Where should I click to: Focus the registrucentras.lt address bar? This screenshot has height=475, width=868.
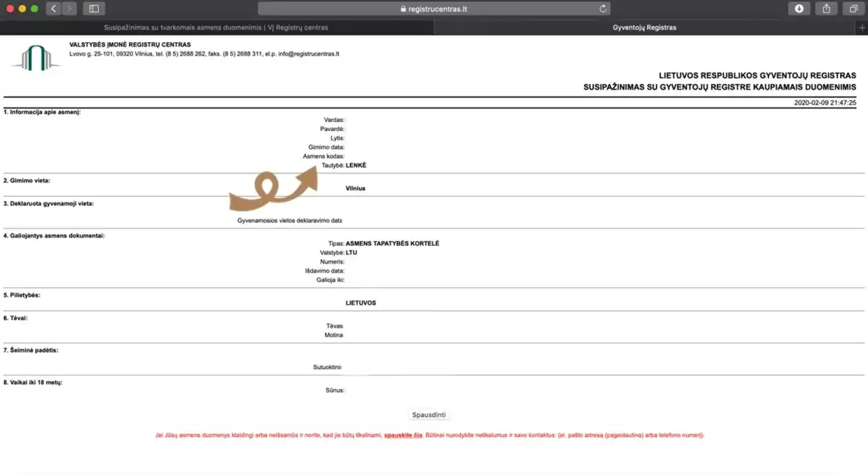pyautogui.click(x=434, y=9)
